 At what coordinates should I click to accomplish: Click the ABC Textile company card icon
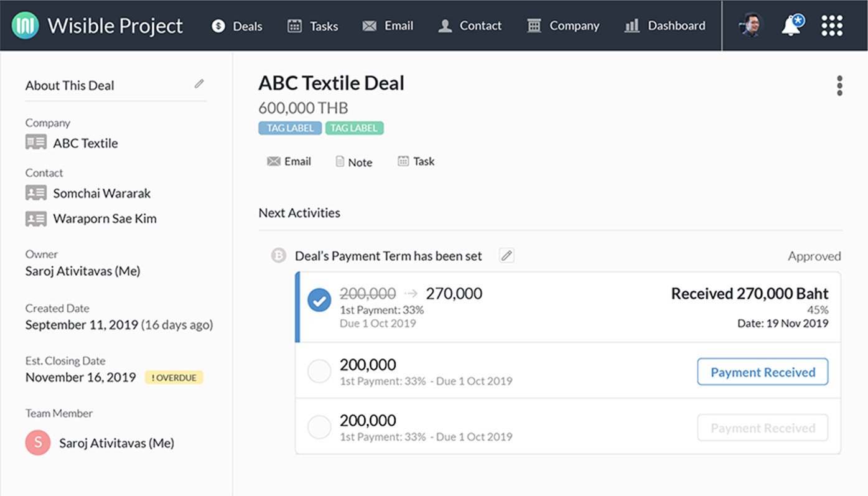(x=36, y=143)
